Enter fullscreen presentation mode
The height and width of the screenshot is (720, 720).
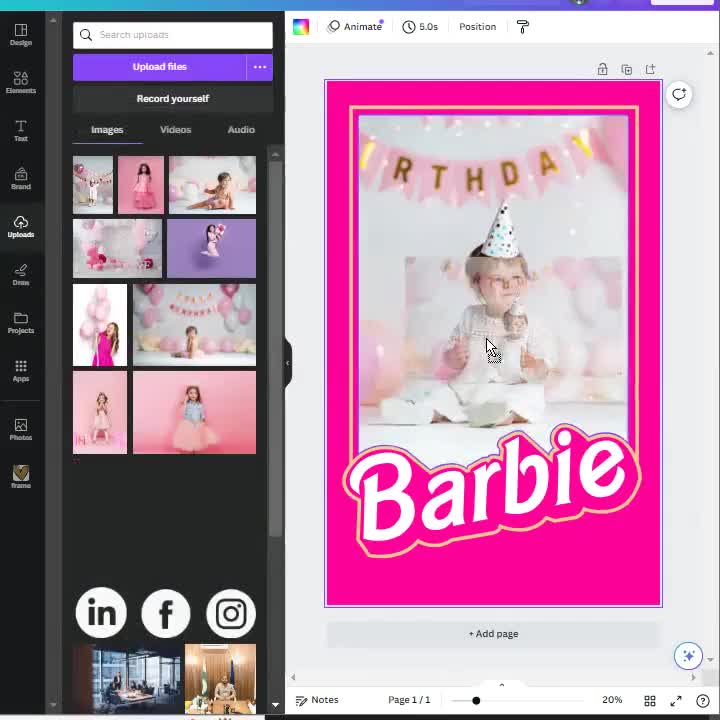tap(676, 700)
